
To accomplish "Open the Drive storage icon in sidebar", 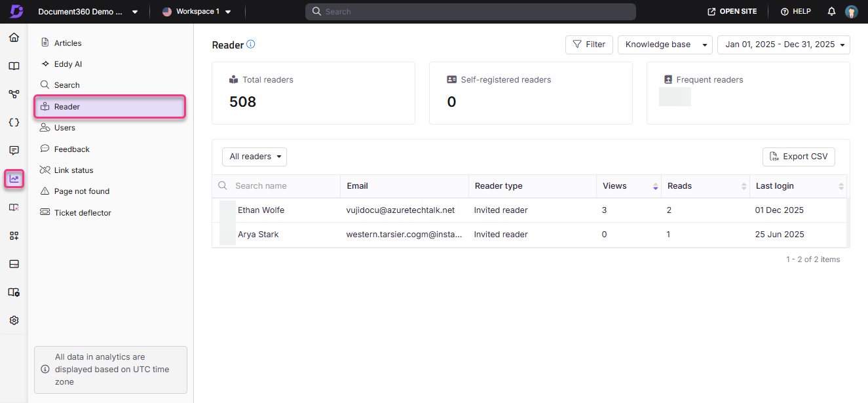I will (x=14, y=263).
